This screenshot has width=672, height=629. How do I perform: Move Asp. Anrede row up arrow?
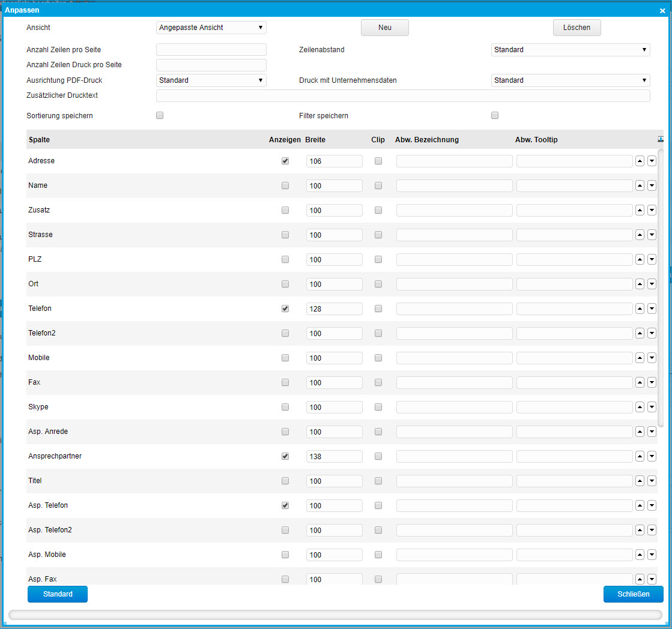click(x=640, y=432)
